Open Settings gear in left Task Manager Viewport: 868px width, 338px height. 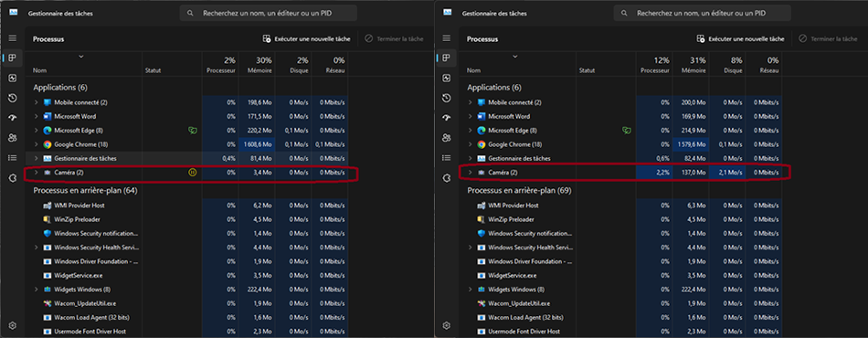pyautogui.click(x=13, y=325)
